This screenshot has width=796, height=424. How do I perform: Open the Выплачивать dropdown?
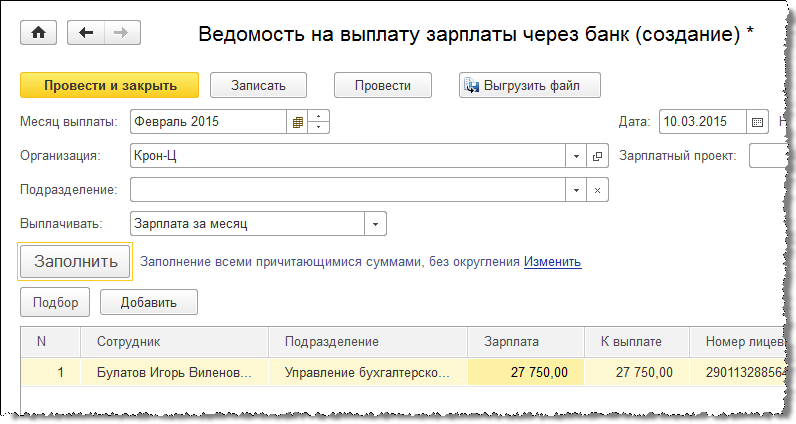pos(375,224)
